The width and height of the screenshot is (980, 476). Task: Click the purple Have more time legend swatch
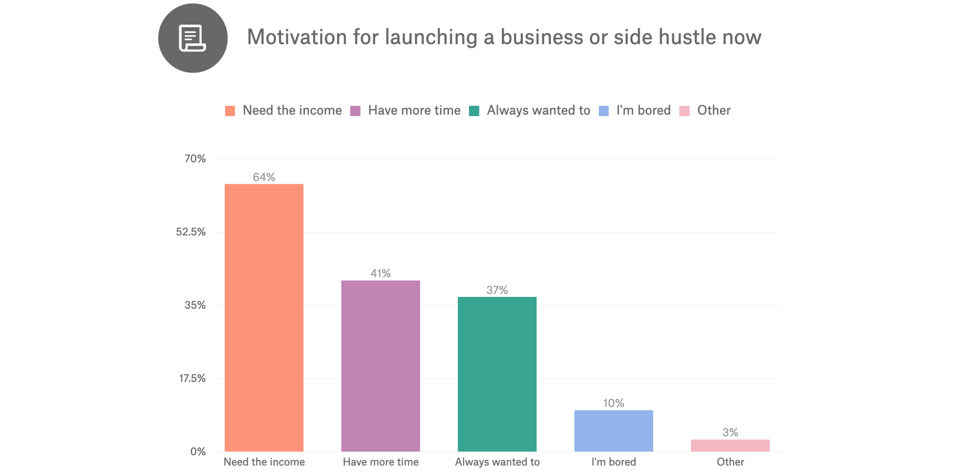pyautogui.click(x=355, y=111)
